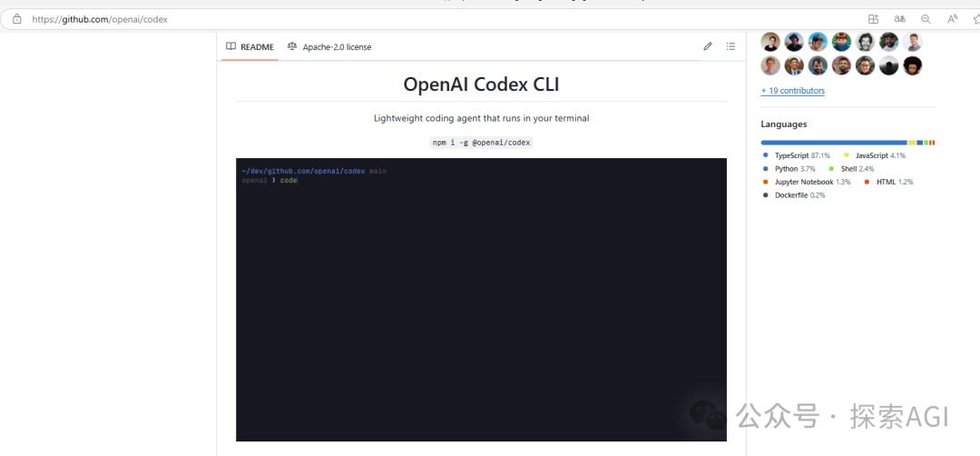Open the avatar of the man in suit and tie
The width and height of the screenshot is (980, 456).
click(x=794, y=65)
